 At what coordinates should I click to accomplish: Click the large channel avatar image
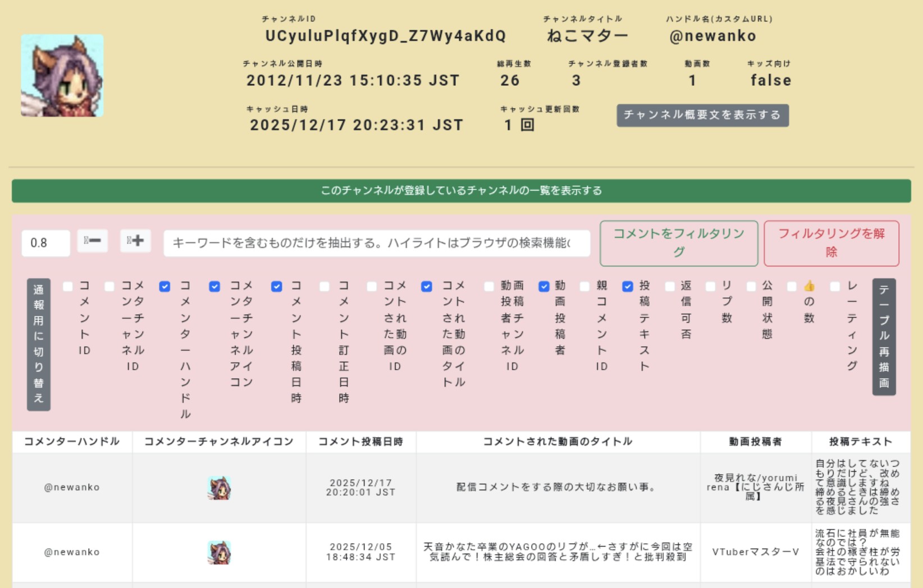[x=62, y=76]
